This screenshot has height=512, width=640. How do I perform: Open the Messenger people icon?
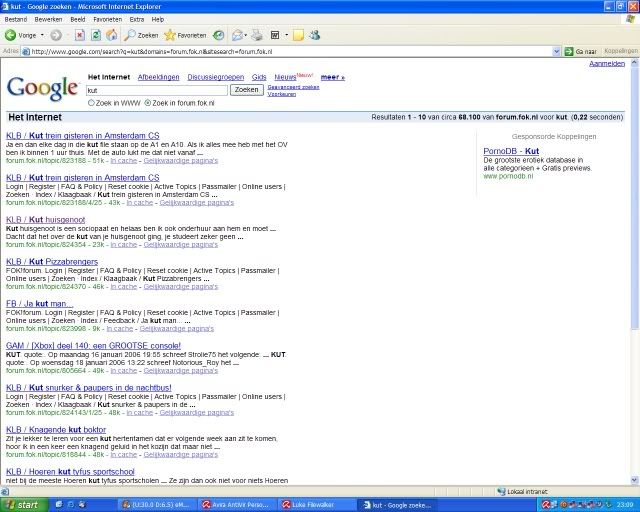pos(315,36)
